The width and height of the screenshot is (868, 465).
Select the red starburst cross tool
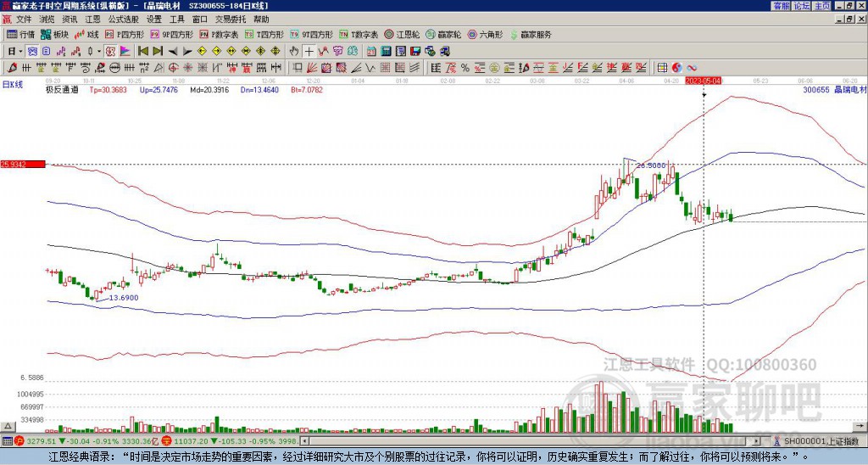pos(187,68)
